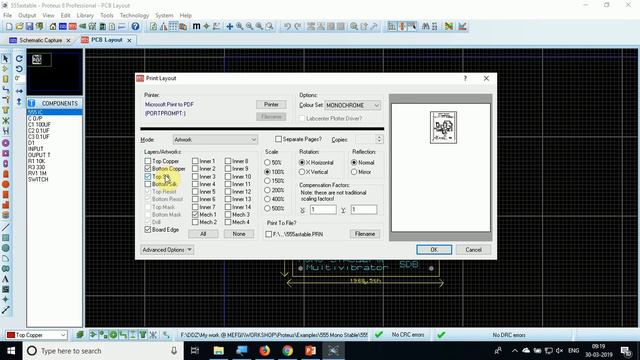Open the Colour Set MONOCHROME dropdown
640x360 pixels.
353,105
